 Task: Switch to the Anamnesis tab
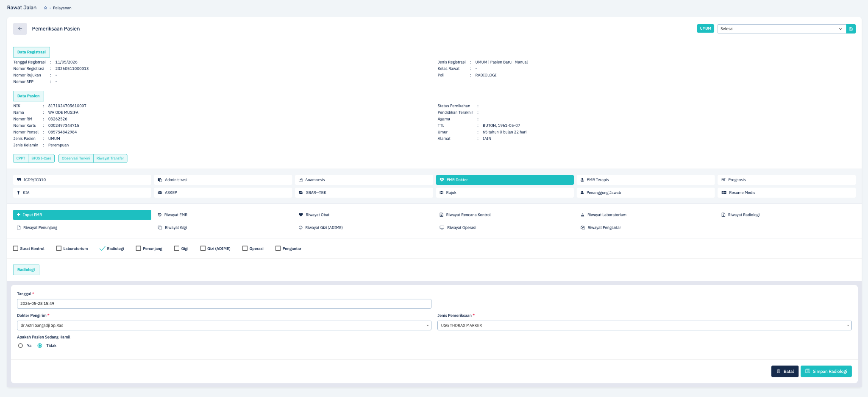pyautogui.click(x=364, y=180)
